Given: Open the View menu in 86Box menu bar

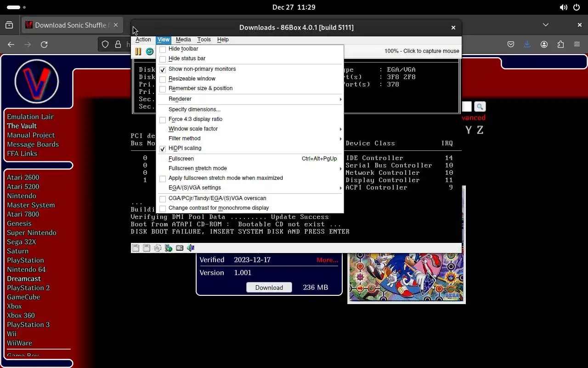Looking at the screenshot, I should tap(164, 40).
